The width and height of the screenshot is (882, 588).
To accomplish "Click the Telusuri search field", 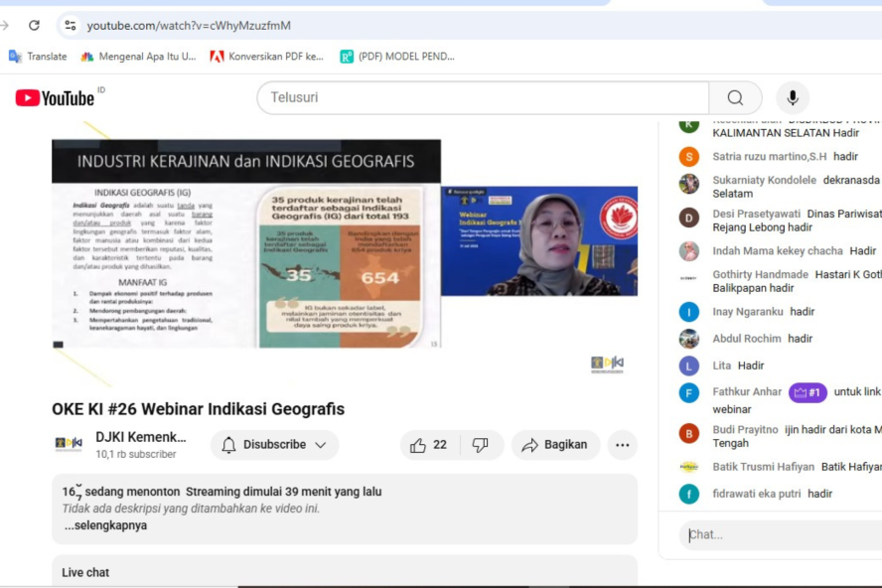I will click(482, 97).
